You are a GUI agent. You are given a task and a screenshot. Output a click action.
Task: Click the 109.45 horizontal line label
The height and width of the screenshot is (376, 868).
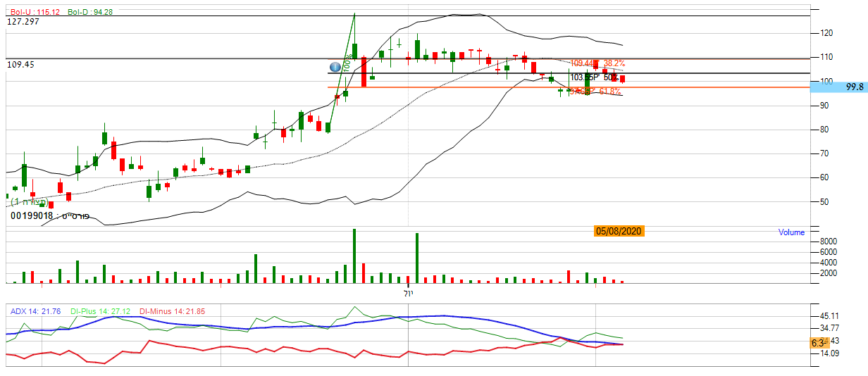click(x=20, y=64)
